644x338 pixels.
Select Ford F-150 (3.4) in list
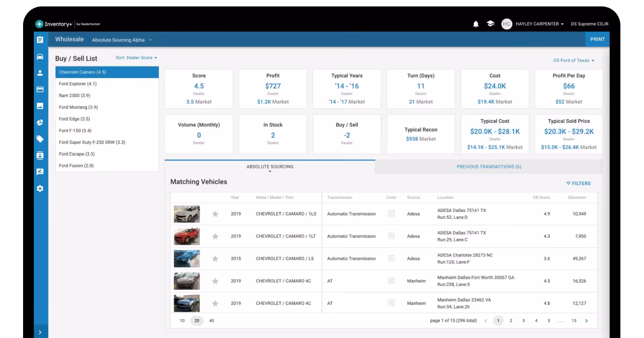pos(107,130)
